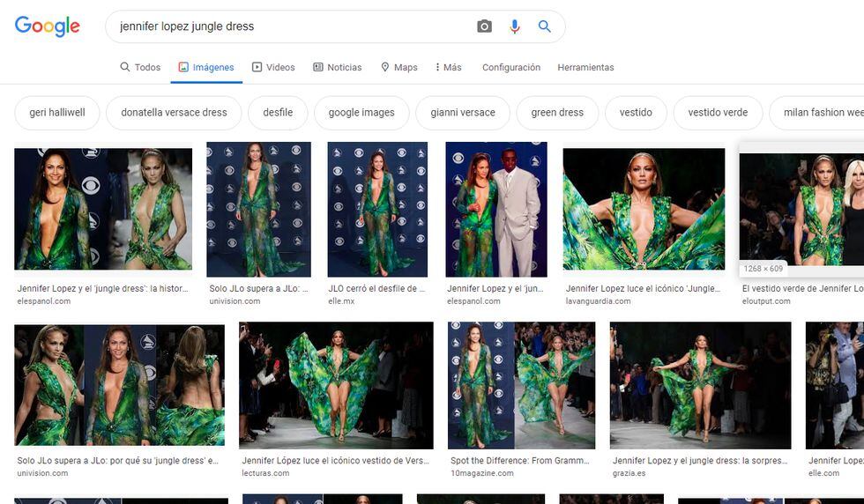This screenshot has height=504, width=864.
Task: Open the Noticias results tab
Action: 337,67
